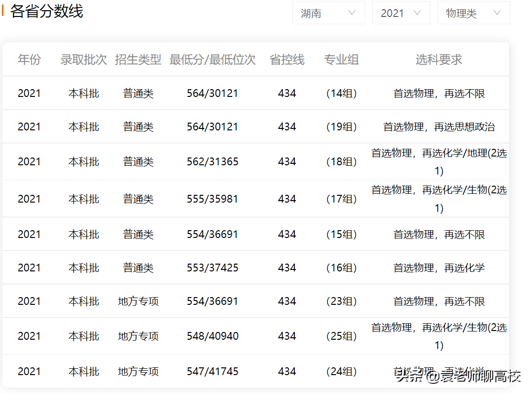Click the 招生类型 column header
The image size is (532, 394).
click(138, 60)
